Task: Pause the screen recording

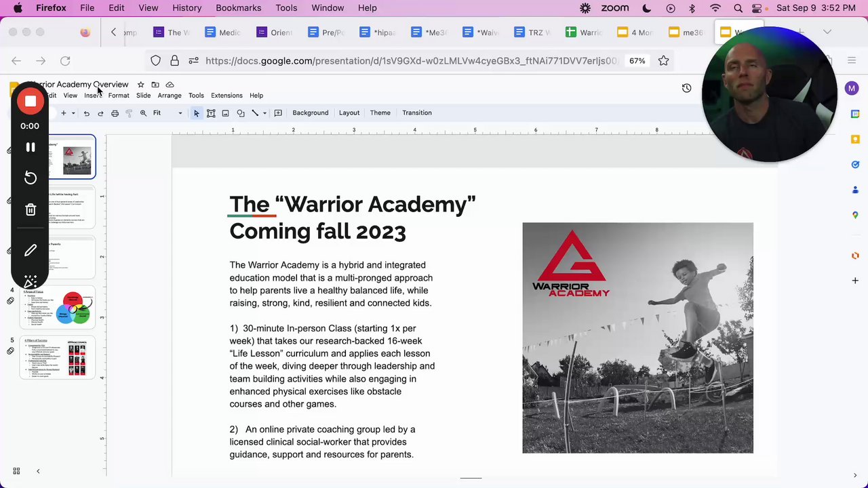Action: click(30, 147)
